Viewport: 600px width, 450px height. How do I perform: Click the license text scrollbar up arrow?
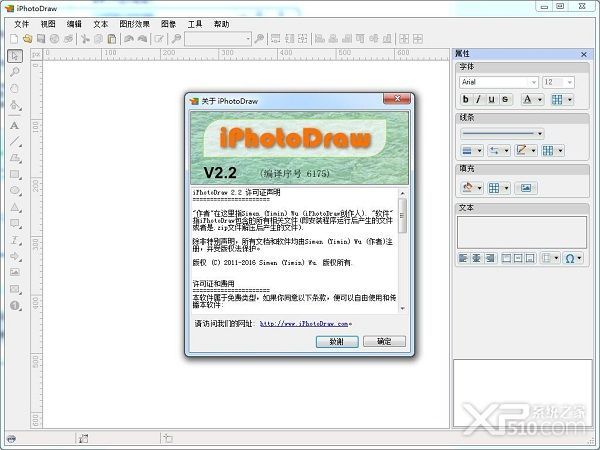coord(403,193)
